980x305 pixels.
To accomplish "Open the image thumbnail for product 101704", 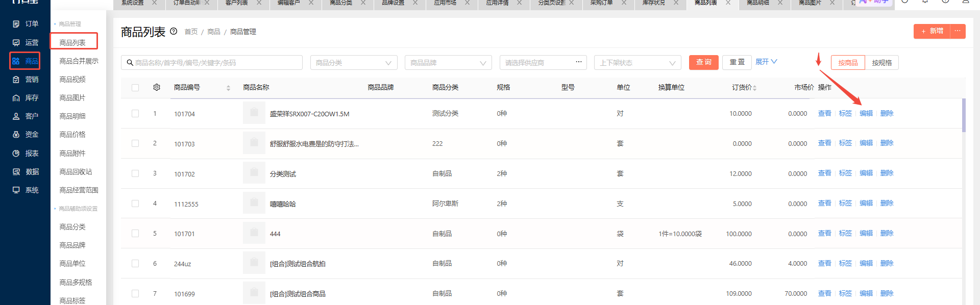I will coord(254,113).
